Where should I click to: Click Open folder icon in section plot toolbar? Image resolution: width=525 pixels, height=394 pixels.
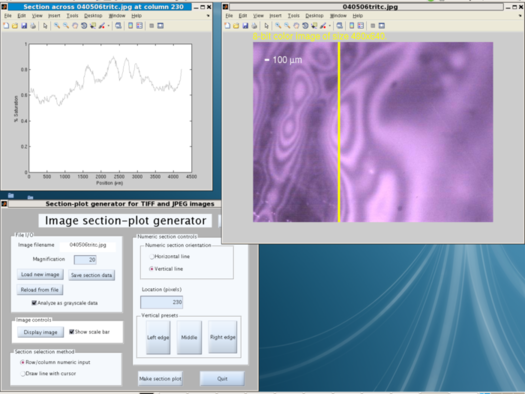pos(15,26)
